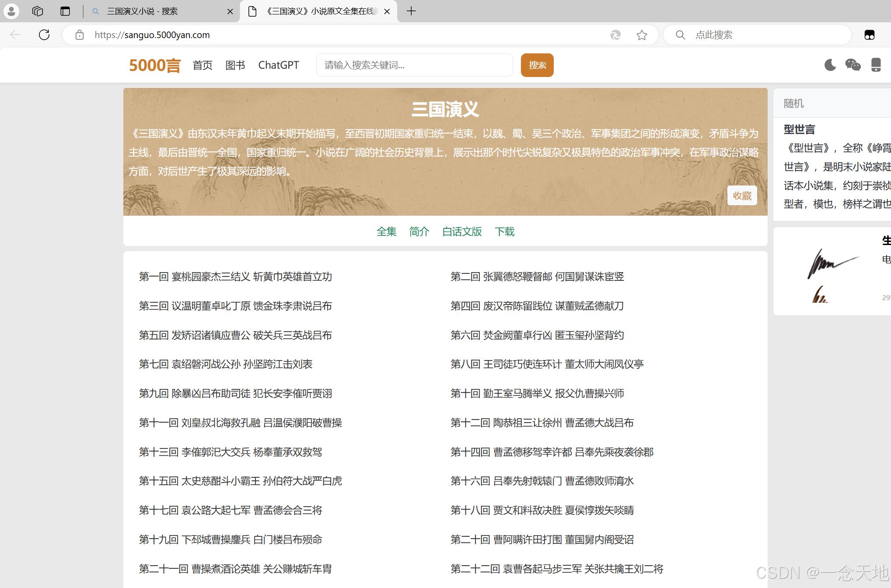
Task: Open 第十三回 李傕郭汜大交兵 chapter
Action: (x=231, y=452)
